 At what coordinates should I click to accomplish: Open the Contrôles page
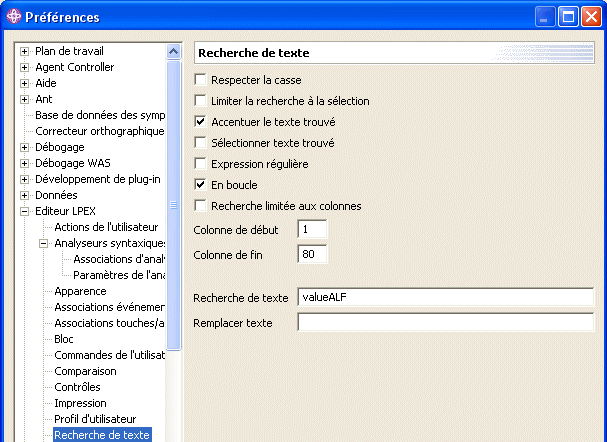(x=77, y=387)
